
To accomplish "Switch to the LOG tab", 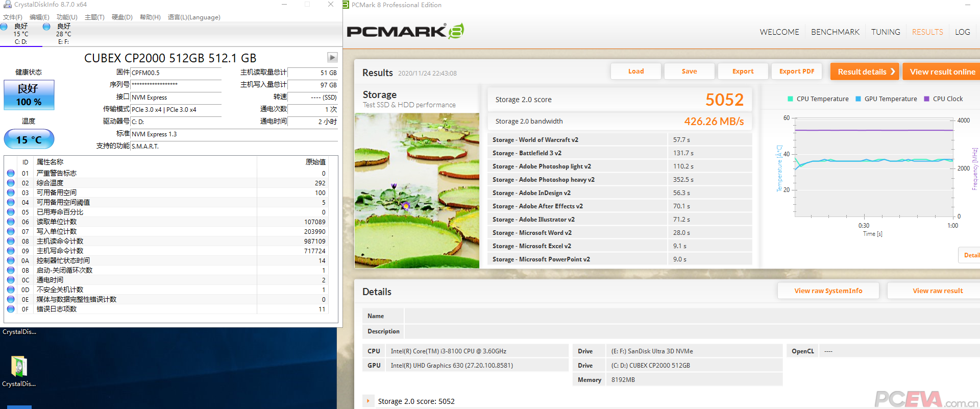I will coord(963,32).
